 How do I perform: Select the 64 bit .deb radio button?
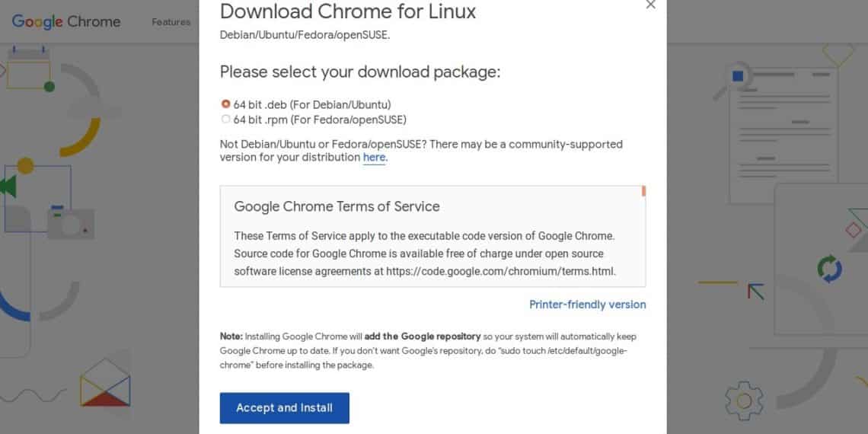coord(225,104)
